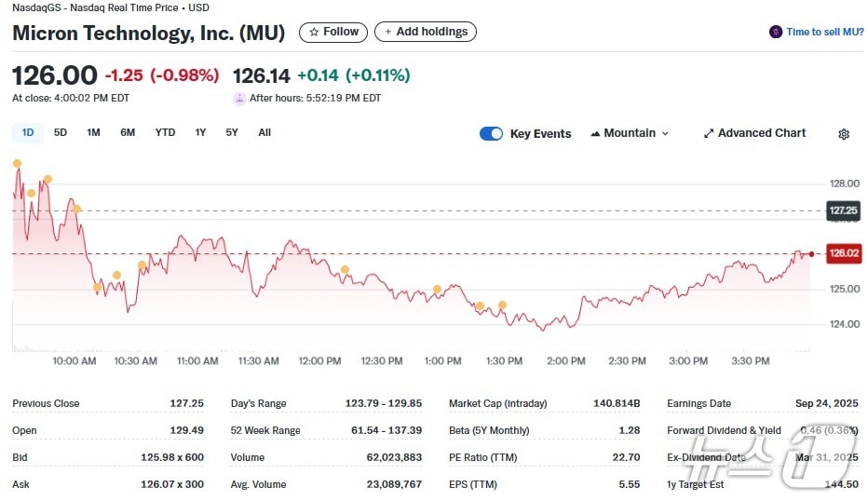Viewport: 868px width, 501px height.
Task: Click the plus icon in Add holdings
Action: click(x=388, y=33)
